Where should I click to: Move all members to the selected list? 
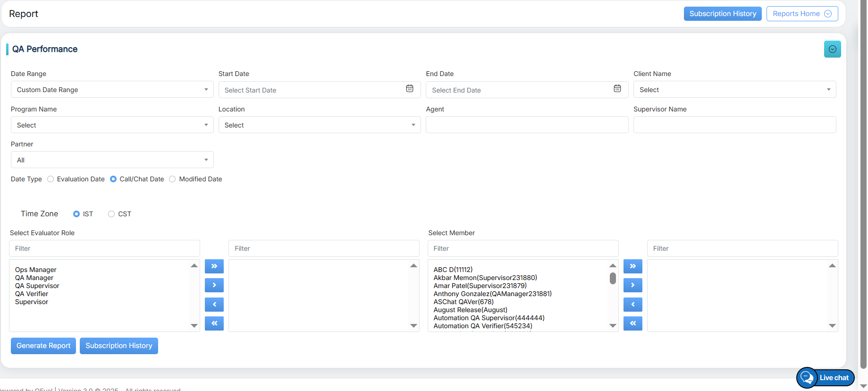pos(632,266)
